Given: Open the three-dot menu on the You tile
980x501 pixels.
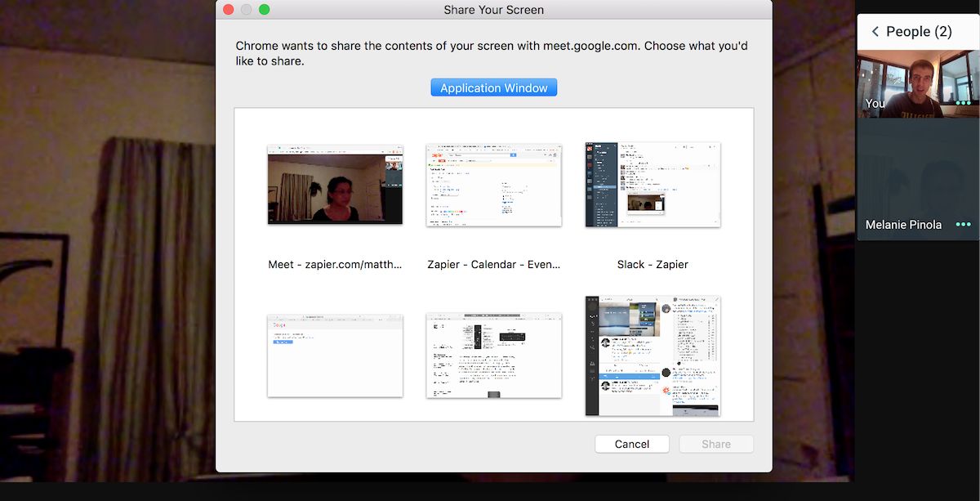Looking at the screenshot, I should click(x=963, y=104).
